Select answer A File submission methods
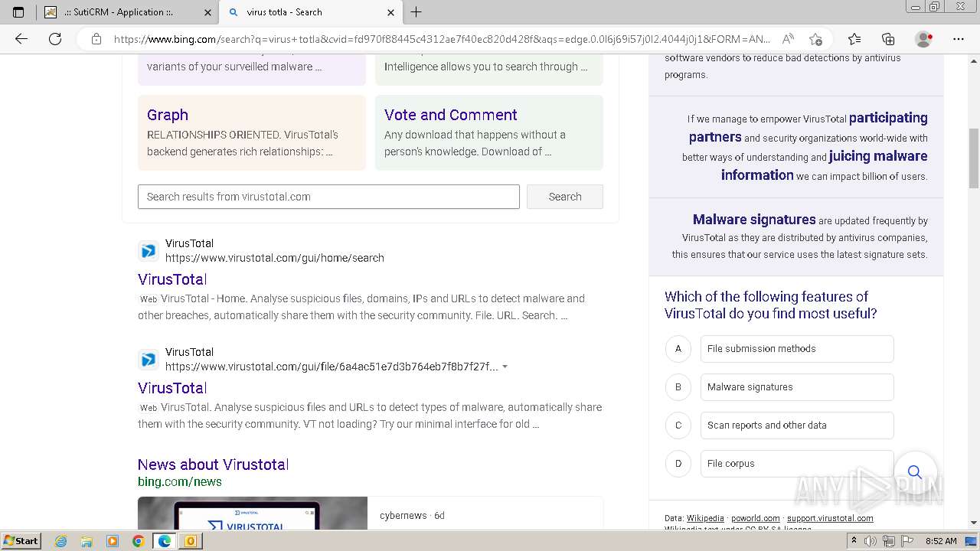 point(678,349)
